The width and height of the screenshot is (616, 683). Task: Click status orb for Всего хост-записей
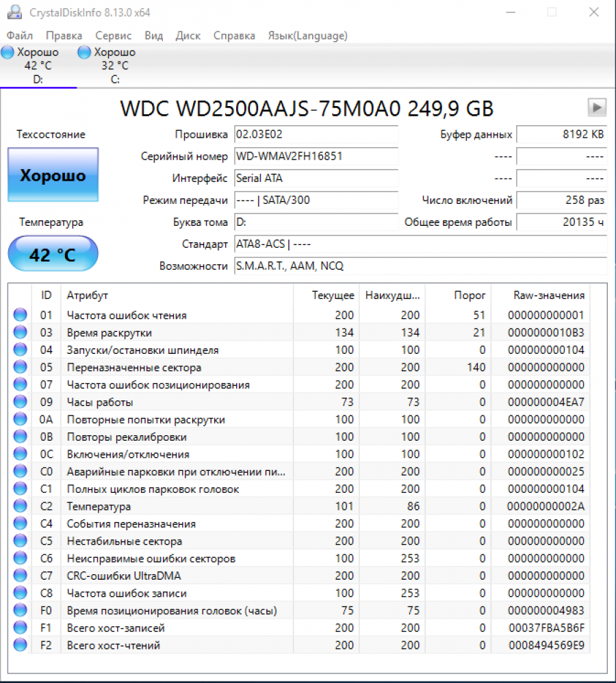[x=20, y=628]
